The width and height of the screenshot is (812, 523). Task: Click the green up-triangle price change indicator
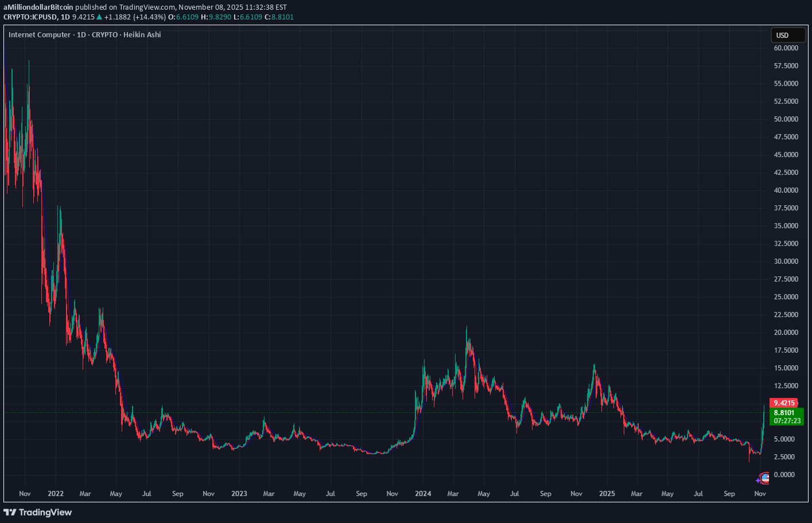pos(99,17)
